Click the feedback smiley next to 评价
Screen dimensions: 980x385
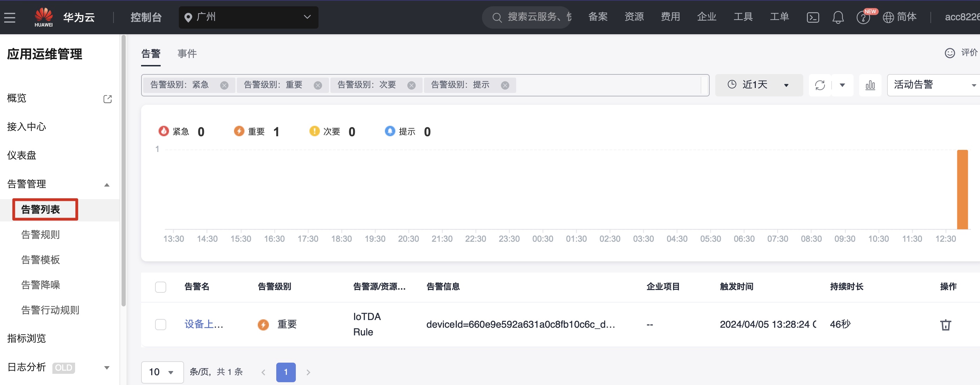950,53
